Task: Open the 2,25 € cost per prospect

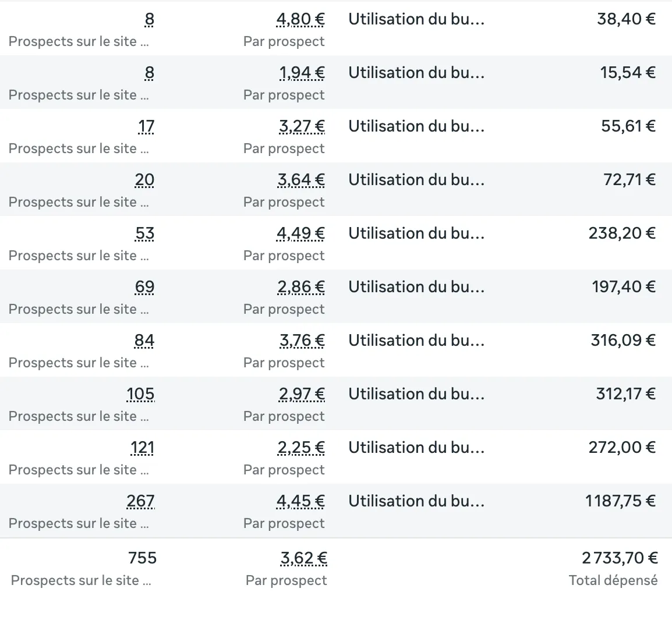Action: [x=301, y=448]
